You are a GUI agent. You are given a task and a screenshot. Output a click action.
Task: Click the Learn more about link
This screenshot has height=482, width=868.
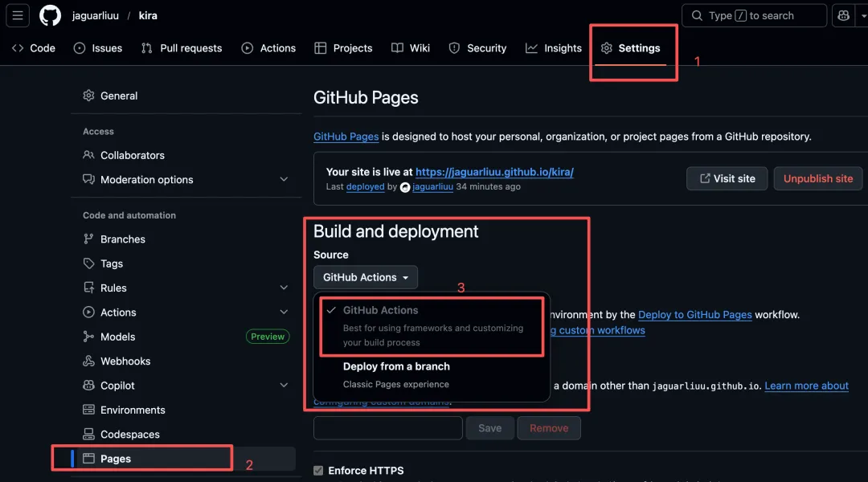(x=807, y=386)
